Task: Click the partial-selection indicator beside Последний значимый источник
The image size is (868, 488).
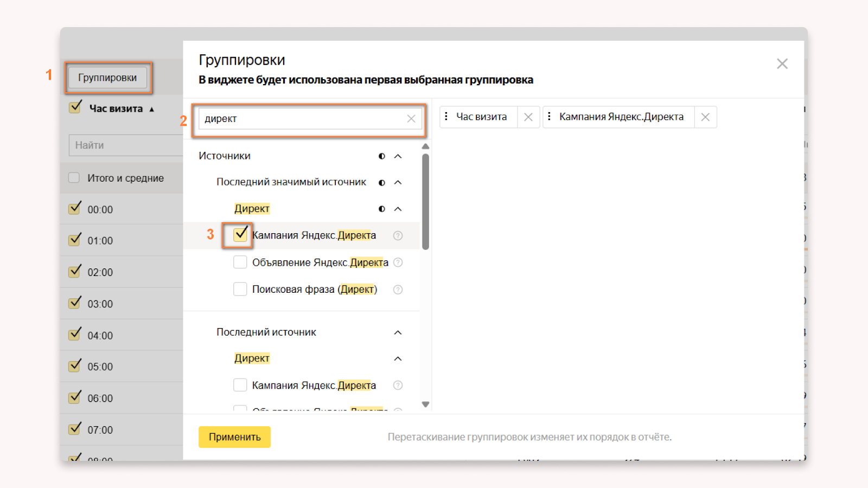Action: coord(382,183)
